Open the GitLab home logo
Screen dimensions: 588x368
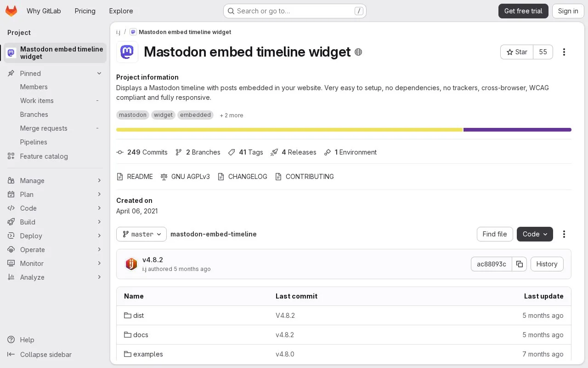11,11
